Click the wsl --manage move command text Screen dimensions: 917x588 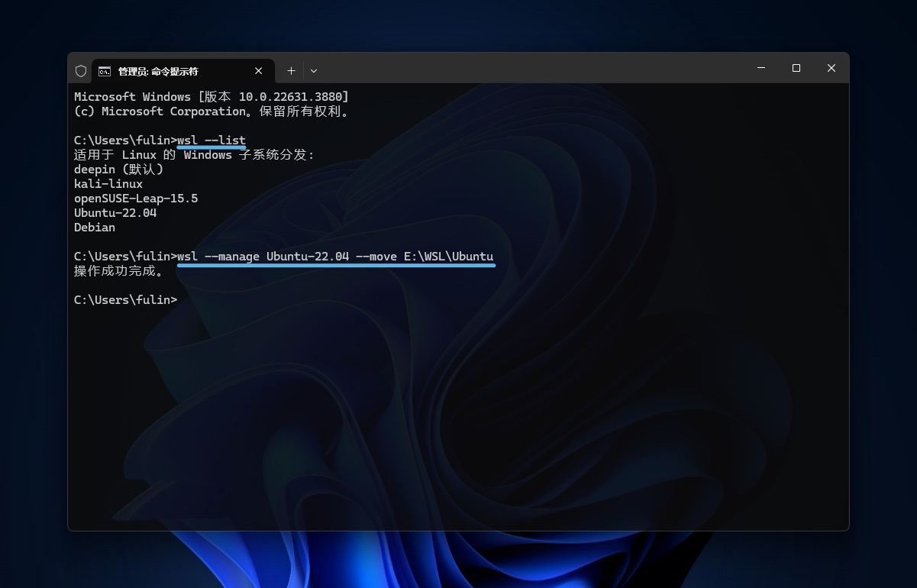pyautogui.click(x=335, y=257)
